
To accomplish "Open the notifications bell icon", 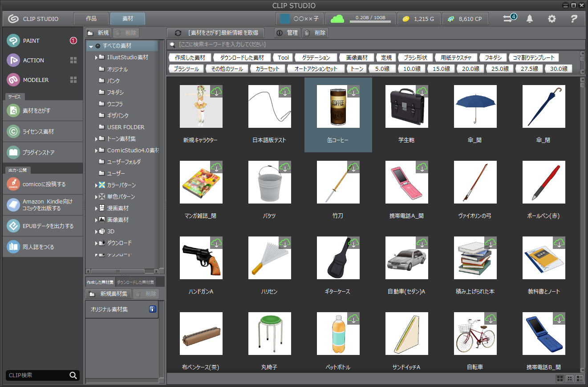I will (529, 19).
